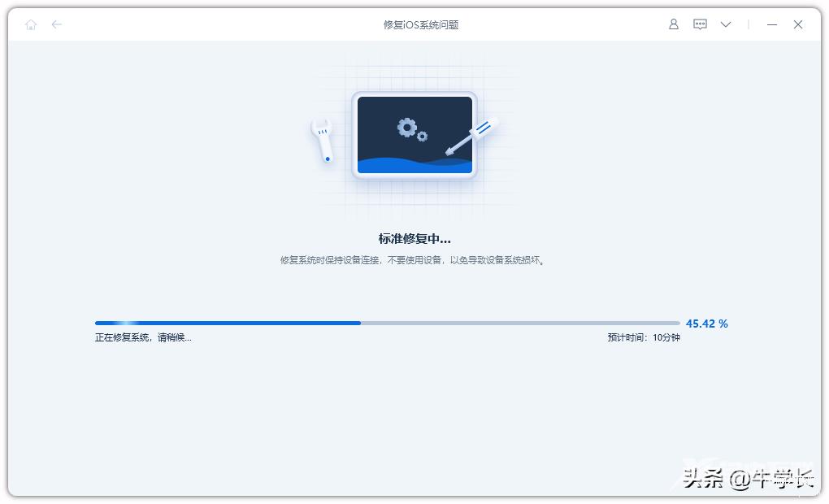Open the feedback chat icon
This screenshot has height=504, width=829.
click(700, 24)
